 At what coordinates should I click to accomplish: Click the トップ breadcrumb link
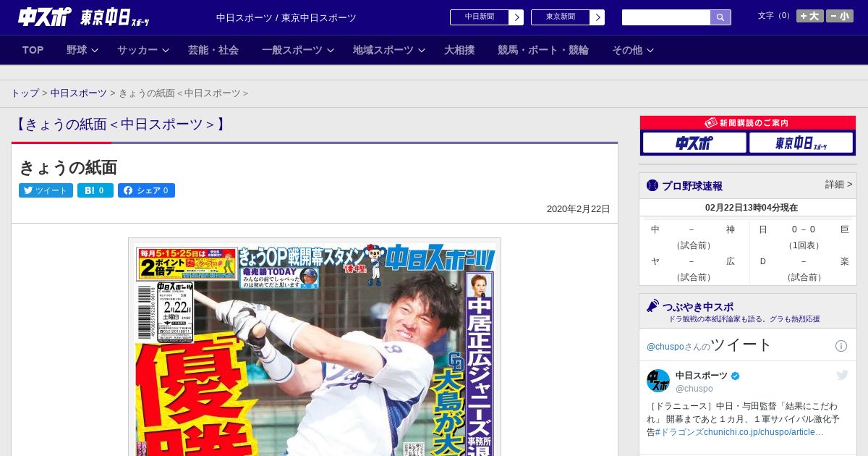pyautogui.click(x=25, y=93)
